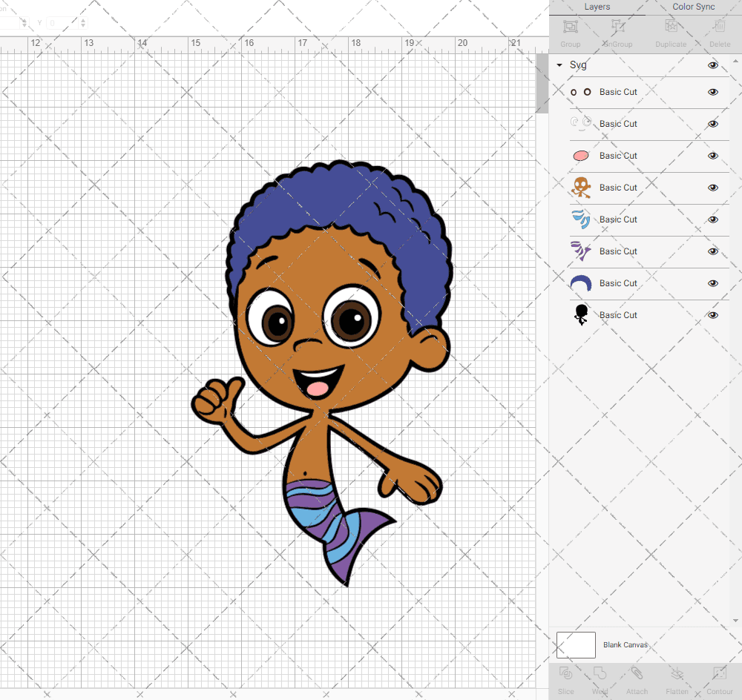Click the Weld tool icon

tap(600, 673)
